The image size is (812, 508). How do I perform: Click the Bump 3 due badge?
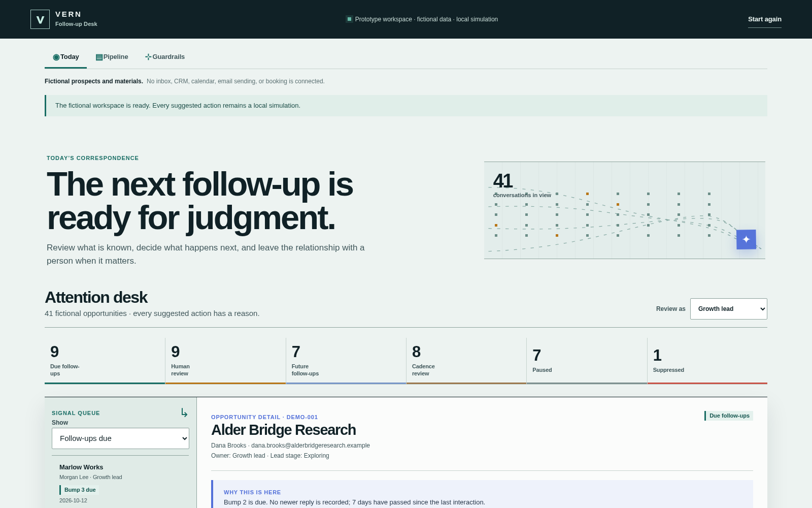(x=80, y=490)
